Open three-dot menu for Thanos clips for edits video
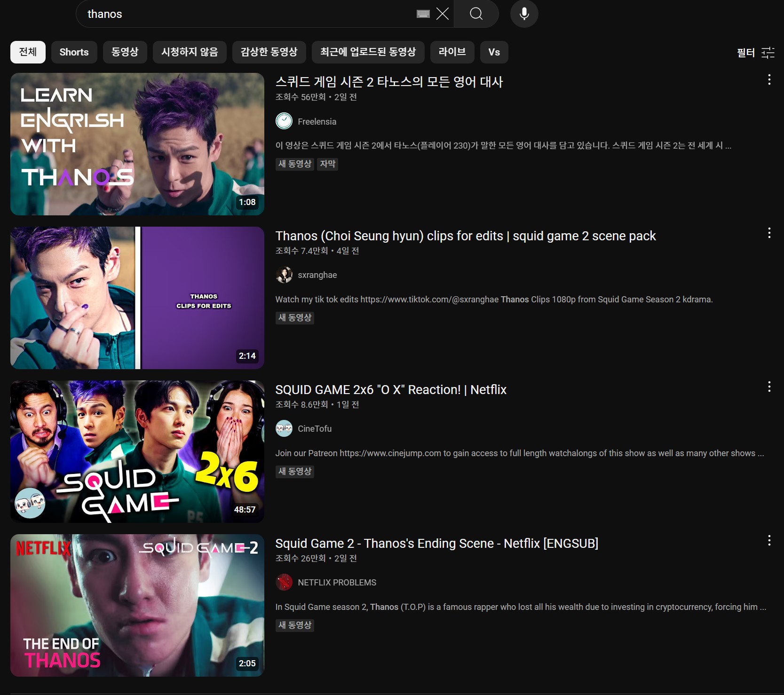Screen dimensions: 784x695 click(x=769, y=233)
